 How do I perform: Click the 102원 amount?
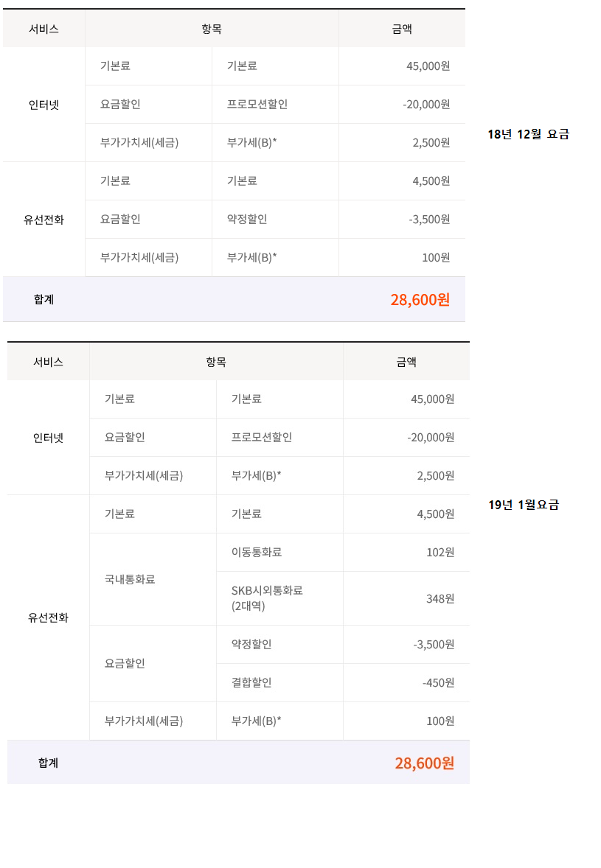pyautogui.click(x=440, y=552)
